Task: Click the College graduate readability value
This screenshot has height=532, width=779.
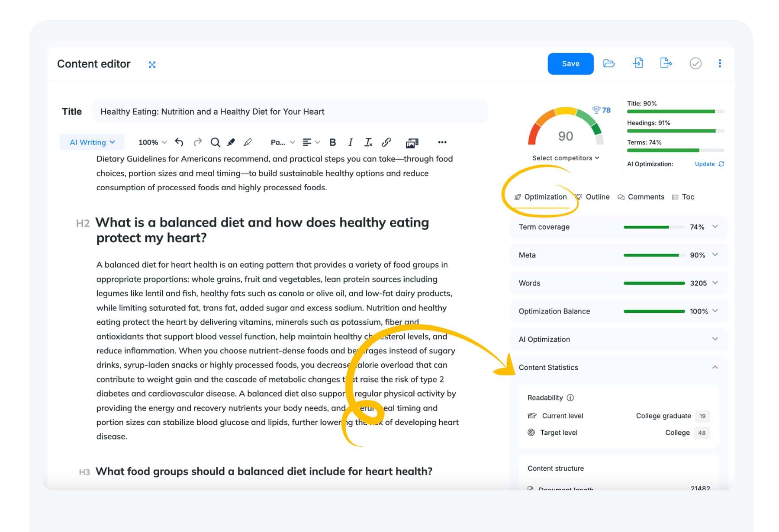Action: point(663,416)
